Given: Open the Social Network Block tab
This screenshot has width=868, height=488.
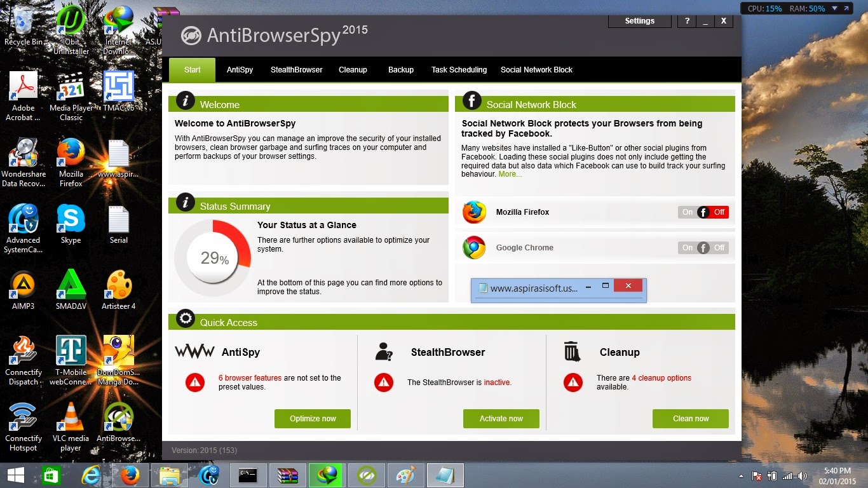Looking at the screenshot, I should (536, 70).
